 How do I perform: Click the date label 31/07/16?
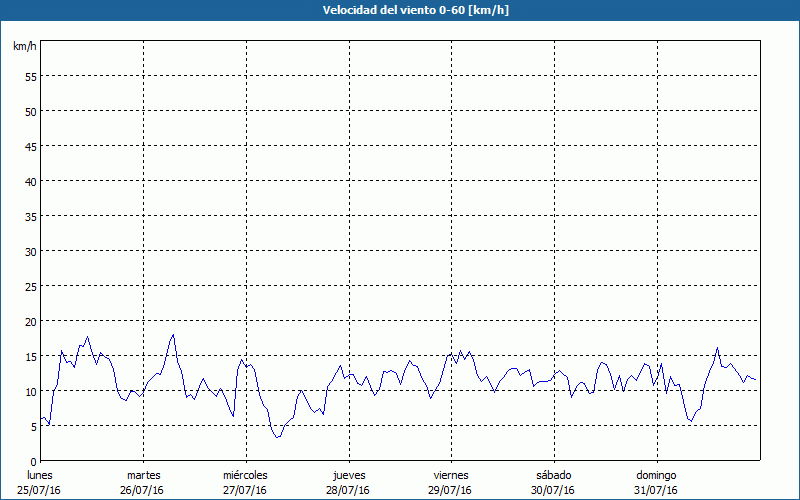(656, 490)
